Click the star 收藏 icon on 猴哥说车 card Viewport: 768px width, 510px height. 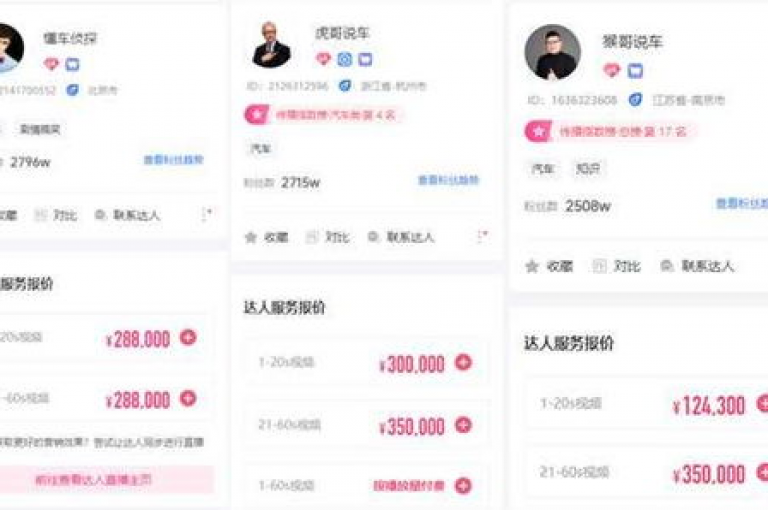pos(532,266)
